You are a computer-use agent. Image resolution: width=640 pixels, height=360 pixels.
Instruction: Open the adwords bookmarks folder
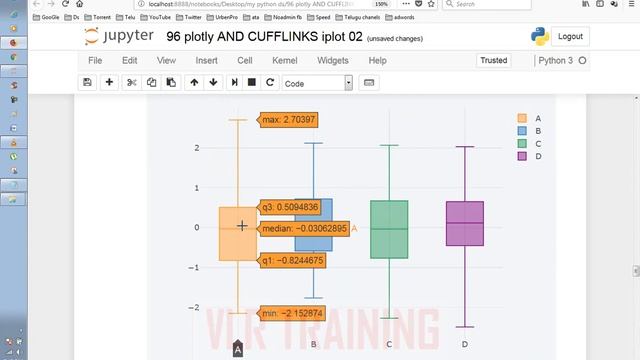(x=400, y=17)
